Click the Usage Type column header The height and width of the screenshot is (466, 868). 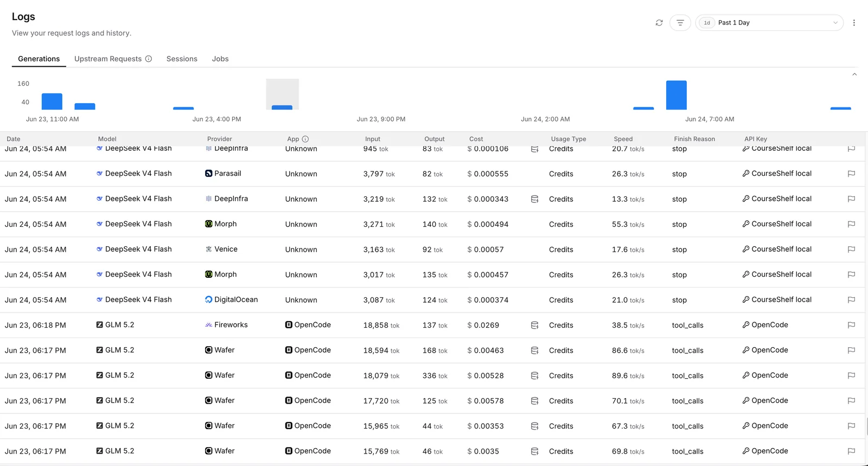click(x=569, y=139)
